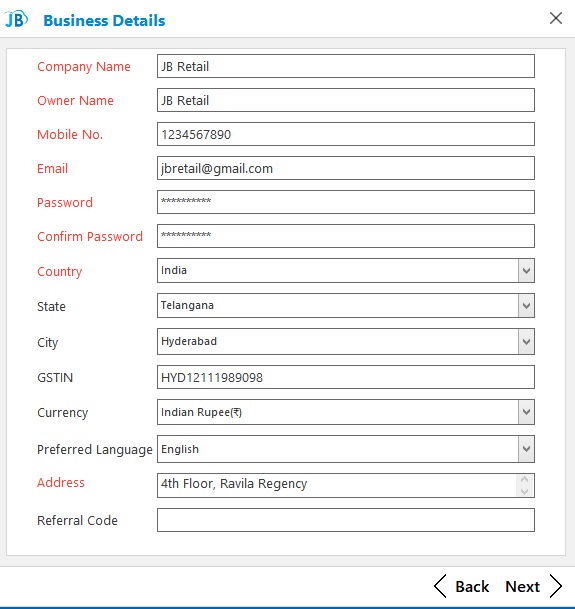Click the empty Referral Code field
The width and height of the screenshot is (575, 609).
pos(346,520)
